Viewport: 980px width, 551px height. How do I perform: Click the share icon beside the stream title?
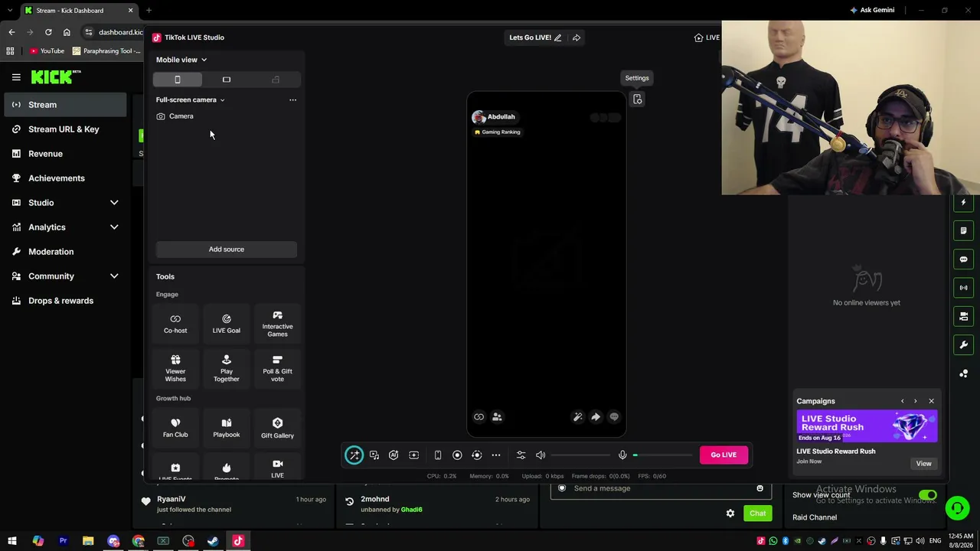[x=577, y=37]
